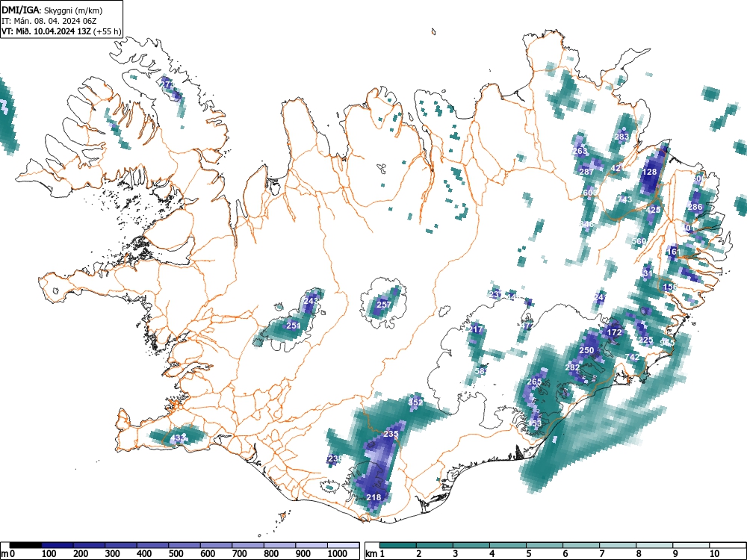Click the 743 visibility value

coord(624,199)
